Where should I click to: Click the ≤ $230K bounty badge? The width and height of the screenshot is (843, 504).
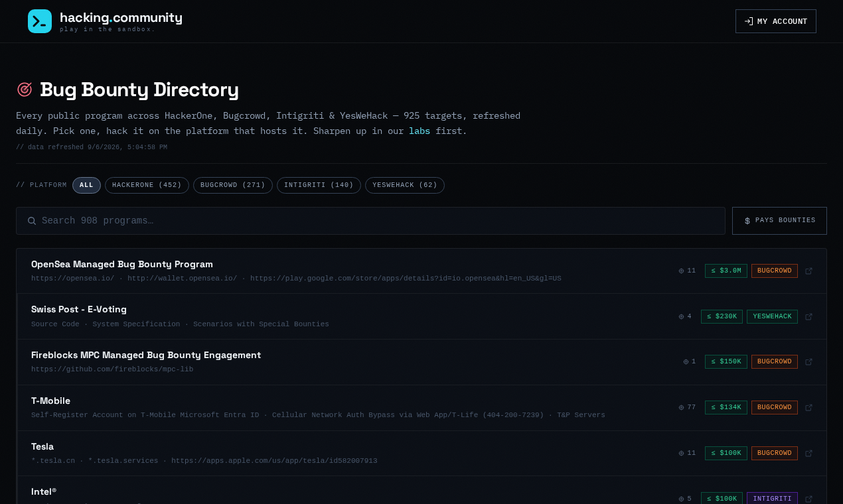coord(722,316)
